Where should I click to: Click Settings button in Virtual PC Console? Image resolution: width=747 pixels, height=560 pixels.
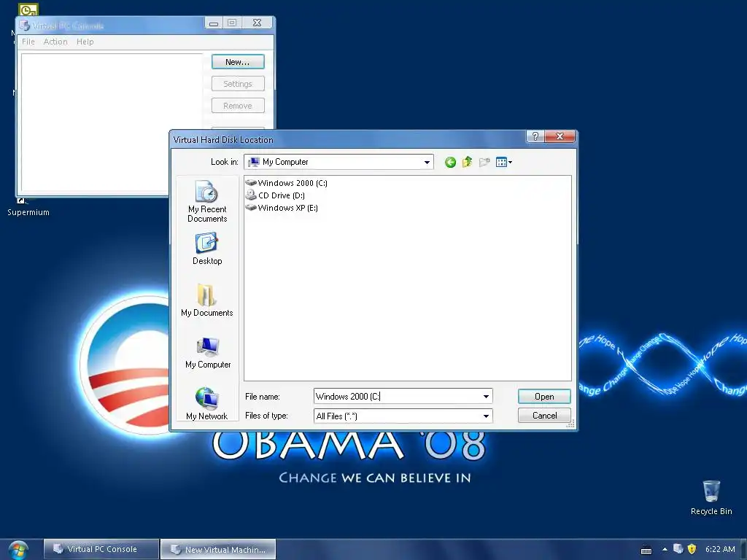point(238,84)
